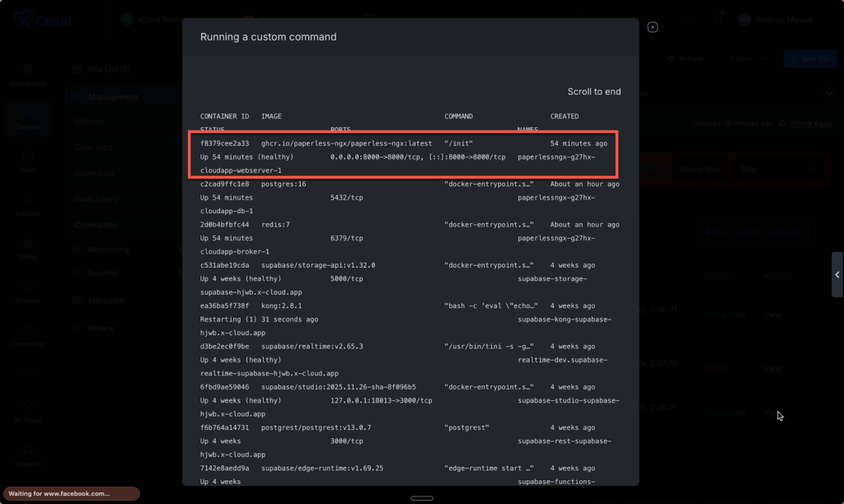Open the side panel collapse arrow tab
Screen dimensions: 844x504
pos(837,275)
